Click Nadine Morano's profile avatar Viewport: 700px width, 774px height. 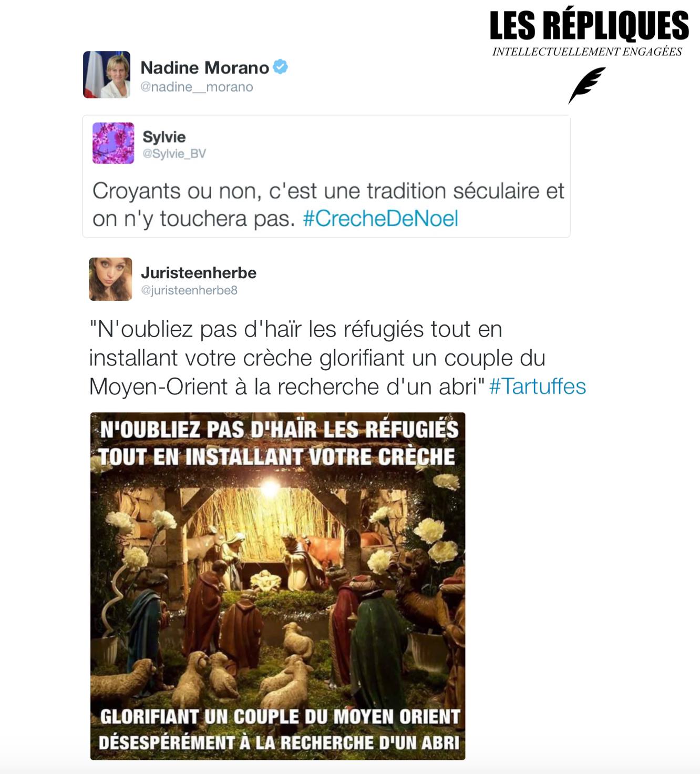[x=107, y=75]
